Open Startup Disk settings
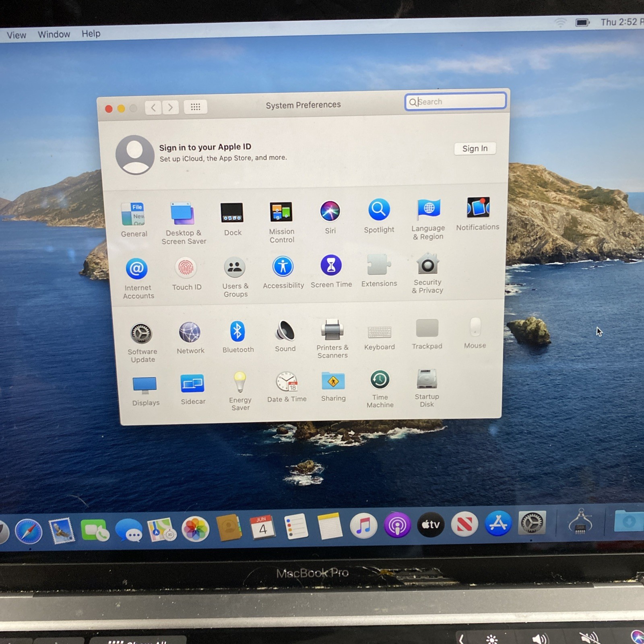The width and height of the screenshot is (644, 644). pyautogui.click(x=427, y=379)
